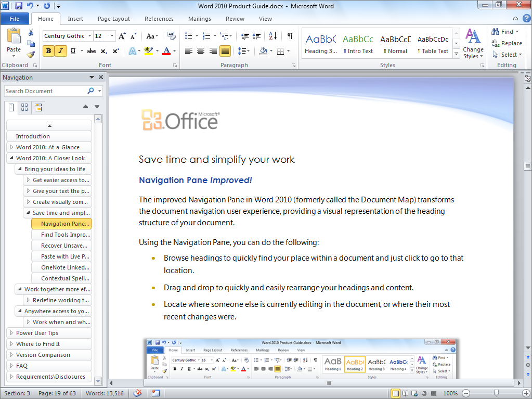Apply the Intro Text style
Image resolution: width=532 pixels, height=399 pixels.
tap(358, 44)
